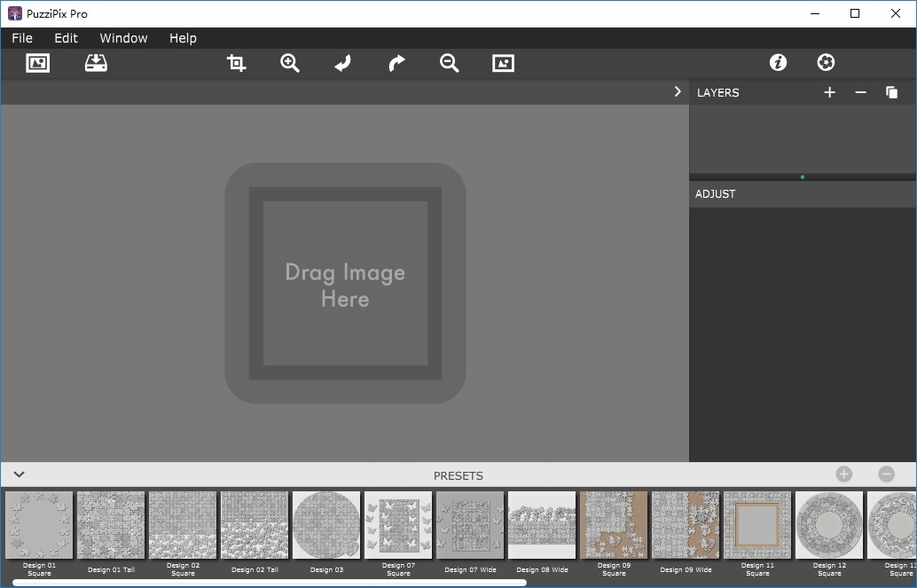Click the undo arrow
This screenshot has width=917, height=588.
(342, 63)
